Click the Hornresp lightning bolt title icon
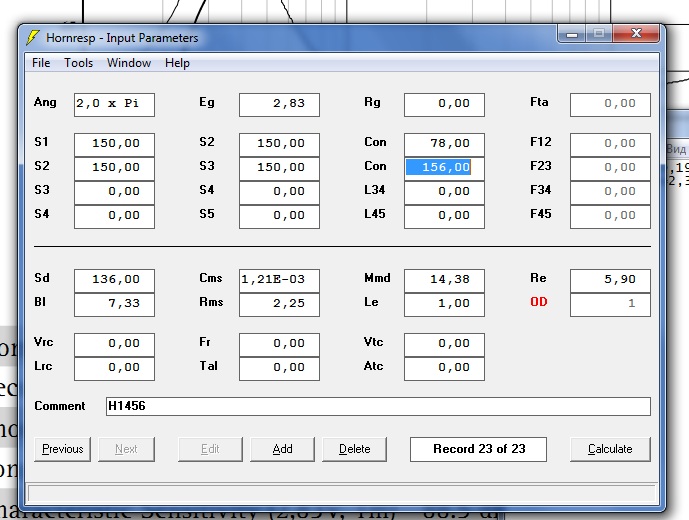 33,38
